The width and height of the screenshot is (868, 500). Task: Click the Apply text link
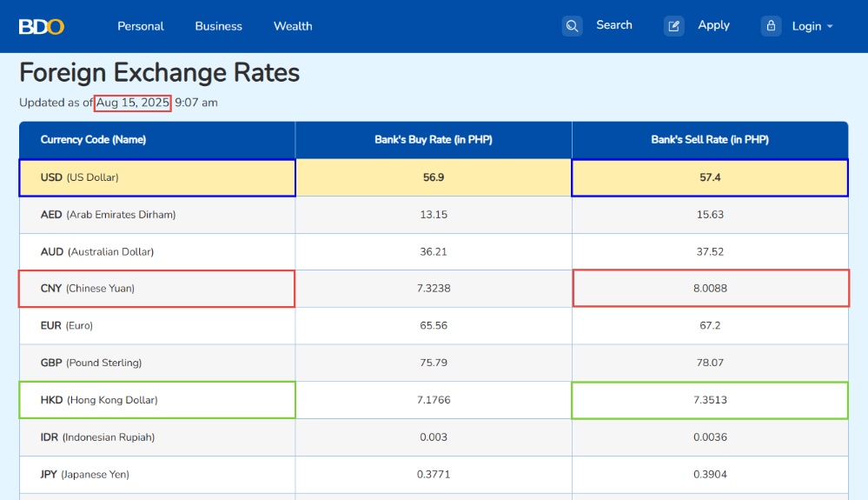713,25
